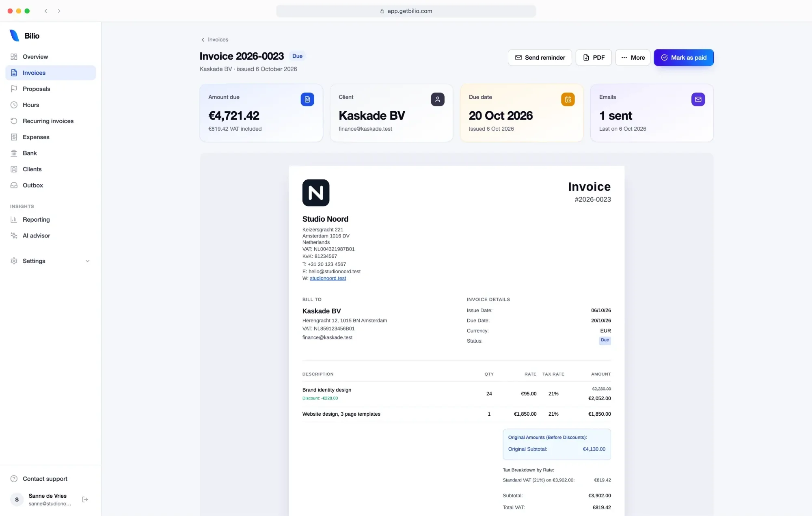Screen dimensions: 812x516
Task: Expand the Settings chevron
Action: (87, 261)
